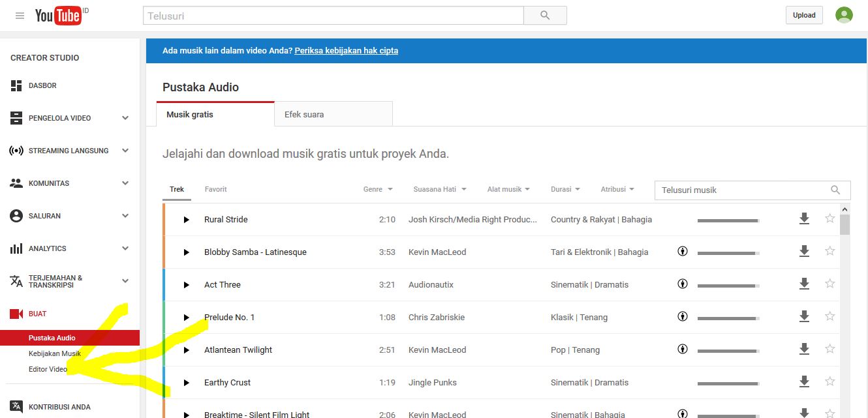Open the Atribusi filter dropdown
Image resolution: width=868 pixels, height=418 pixels.
pos(617,189)
